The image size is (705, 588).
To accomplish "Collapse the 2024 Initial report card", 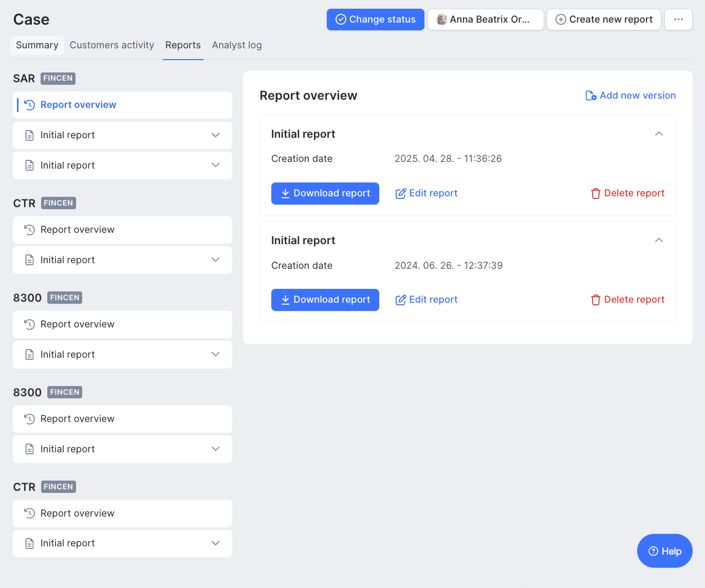I will click(659, 240).
